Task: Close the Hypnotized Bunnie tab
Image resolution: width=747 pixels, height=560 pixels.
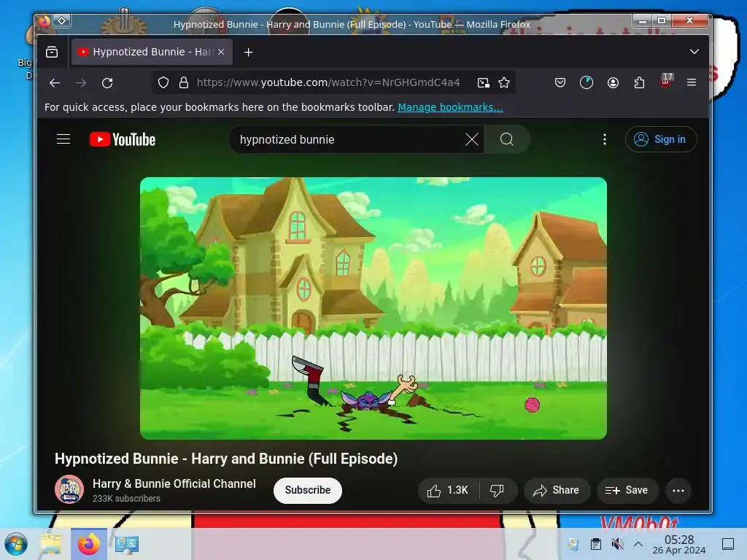Action: (x=221, y=52)
